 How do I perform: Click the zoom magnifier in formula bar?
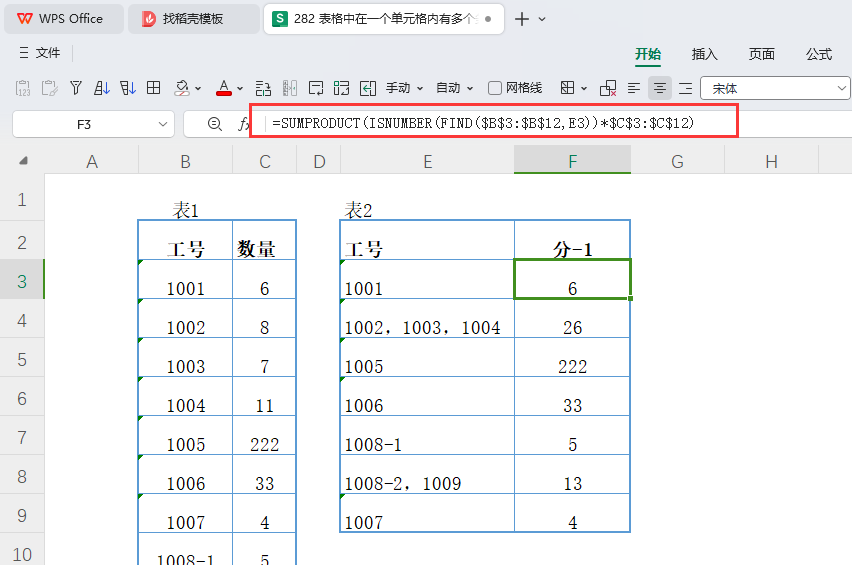coord(215,124)
